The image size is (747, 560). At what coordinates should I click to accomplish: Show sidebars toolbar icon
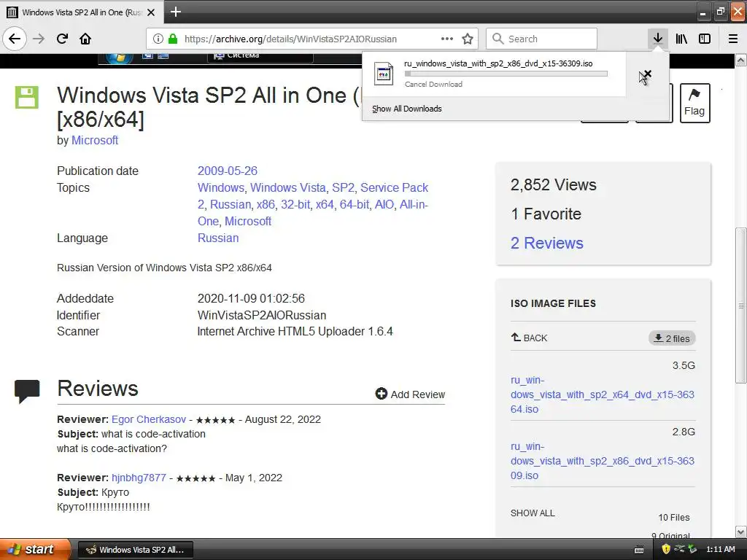[x=705, y=39]
